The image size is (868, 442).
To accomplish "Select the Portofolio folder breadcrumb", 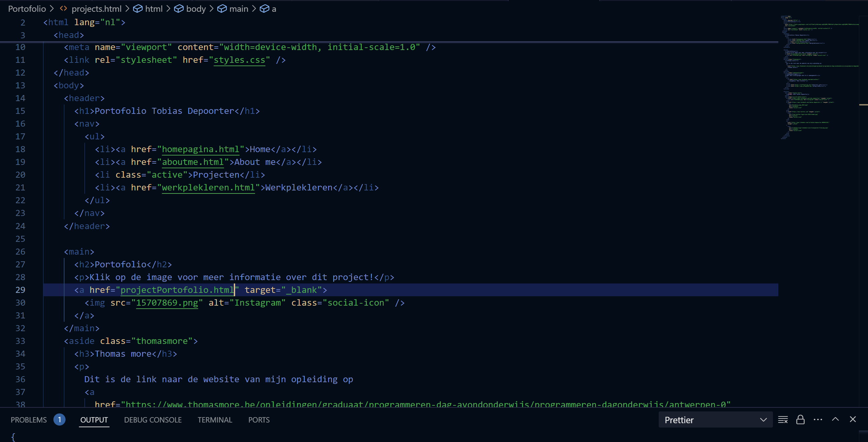I will point(27,9).
